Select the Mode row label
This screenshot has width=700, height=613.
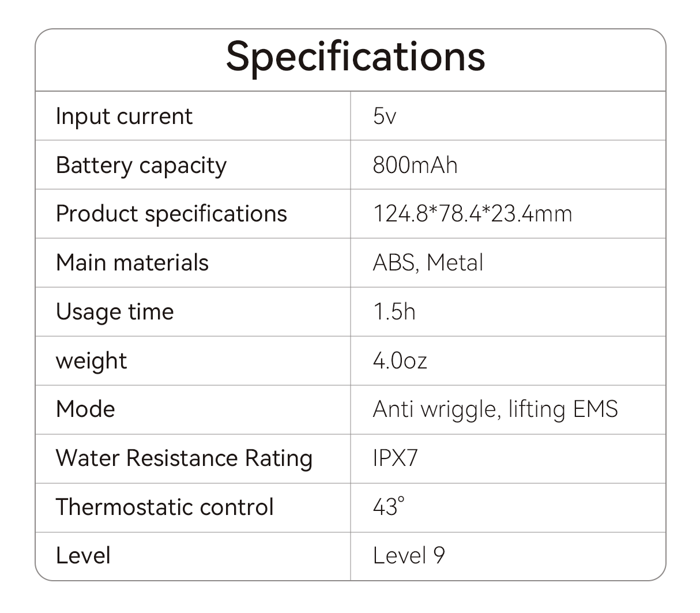coord(85,409)
